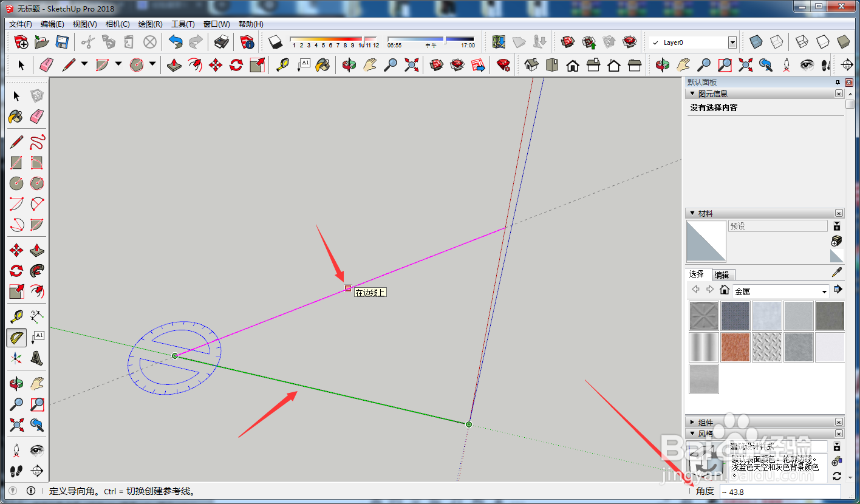860x504 pixels.
Task: Enable Hidden Line face style
Action: (822, 42)
